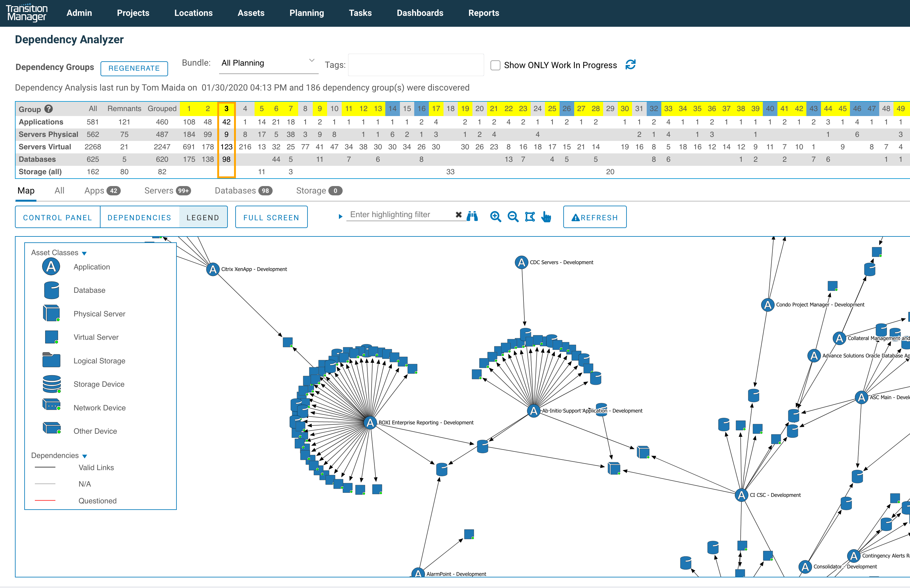
Task: Enable Show ONLY Work In Progress checkbox
Action: click(x=495, y=65)
